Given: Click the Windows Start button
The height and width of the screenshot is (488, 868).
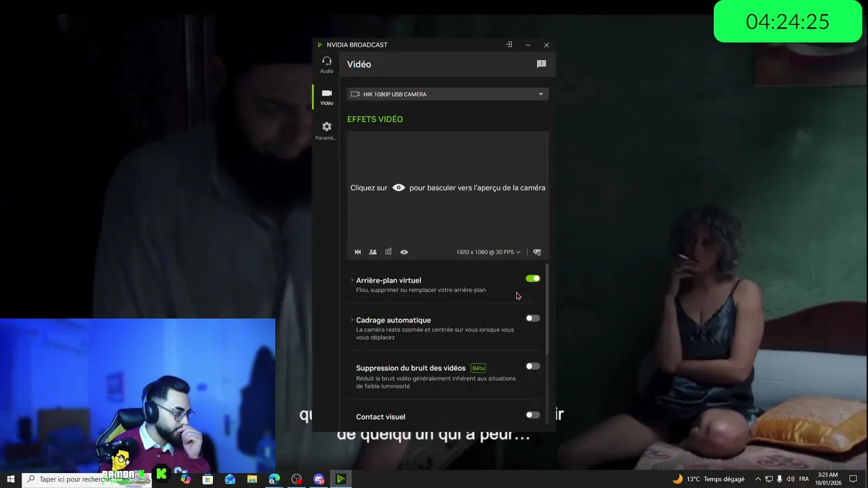Looking at the screenshot, I should point(11,479).
